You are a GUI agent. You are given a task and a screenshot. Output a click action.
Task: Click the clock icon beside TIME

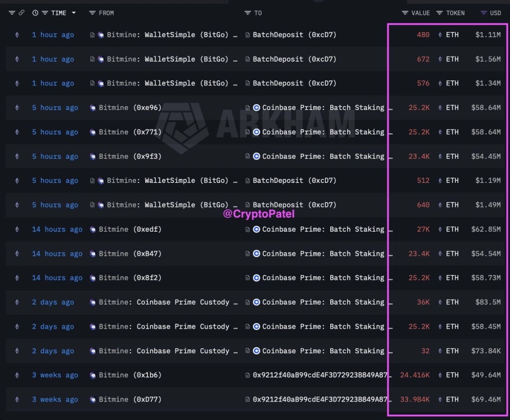(x=35, y=13)
